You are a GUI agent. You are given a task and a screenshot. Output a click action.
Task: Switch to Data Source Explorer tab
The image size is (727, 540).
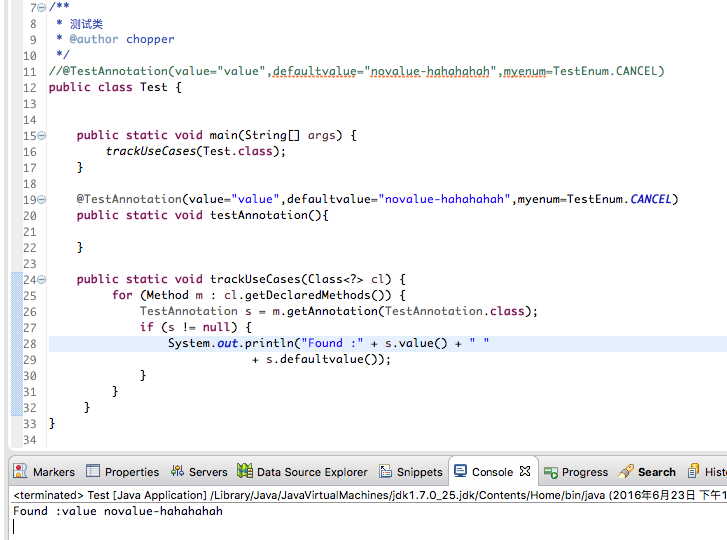pyautogui.click(x=302, y=472)
